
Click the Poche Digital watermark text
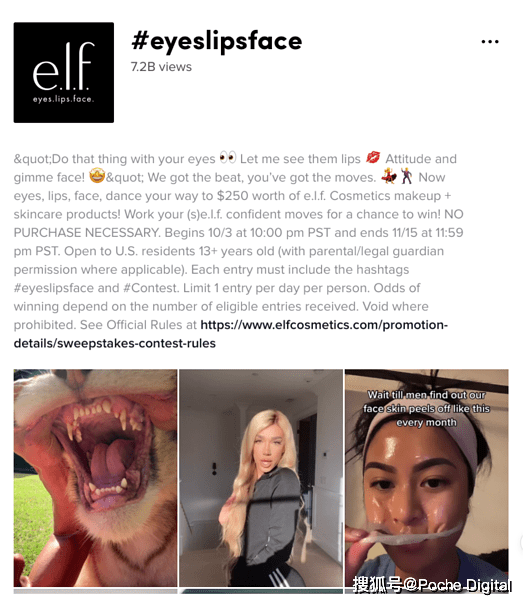point(432,585)
